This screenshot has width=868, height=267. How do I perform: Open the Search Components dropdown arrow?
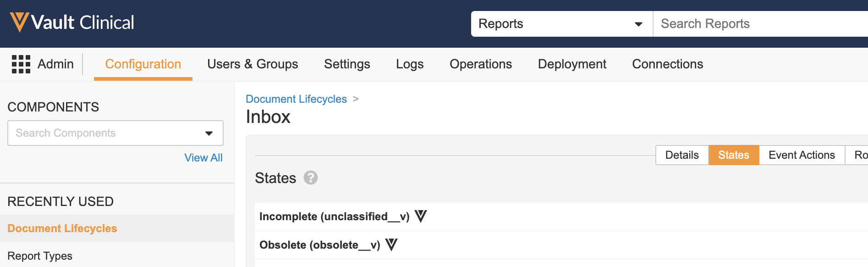coord(209,133)
